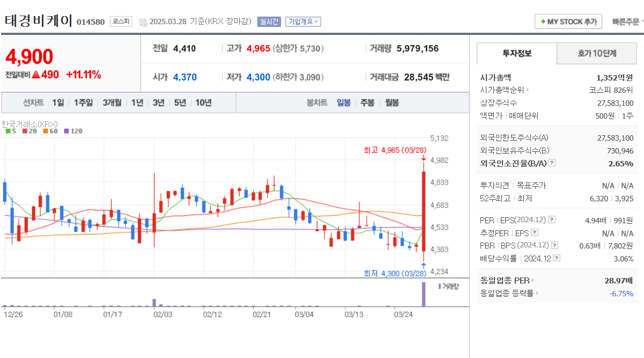Click the 코스피 826위 ranking value

[x=611, y=90]
